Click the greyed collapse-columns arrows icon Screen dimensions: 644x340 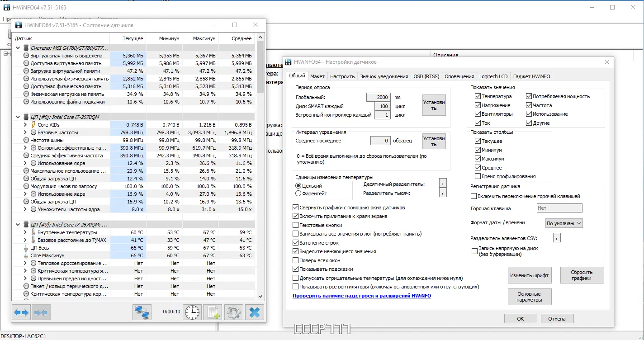pyautogui.click(x=41, y=312)
